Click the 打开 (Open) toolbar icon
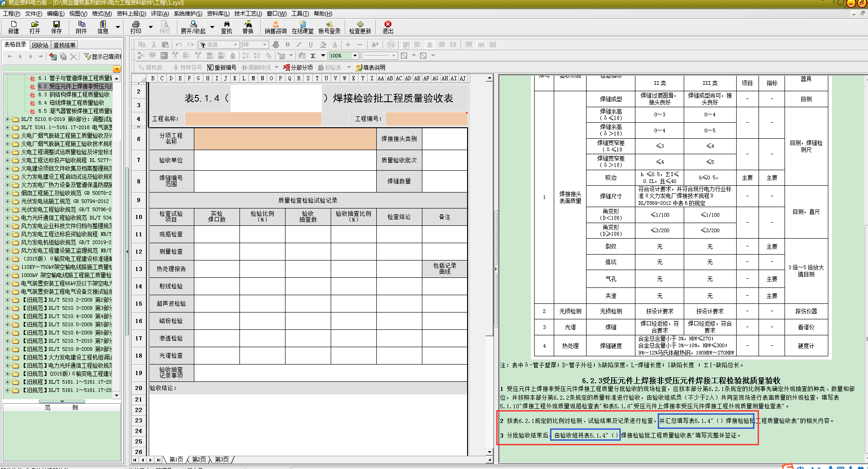 click(x=35, y=27)
